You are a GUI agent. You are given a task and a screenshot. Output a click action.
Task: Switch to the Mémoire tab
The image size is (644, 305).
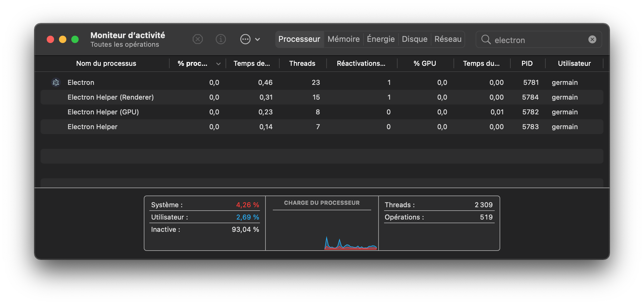344,39
